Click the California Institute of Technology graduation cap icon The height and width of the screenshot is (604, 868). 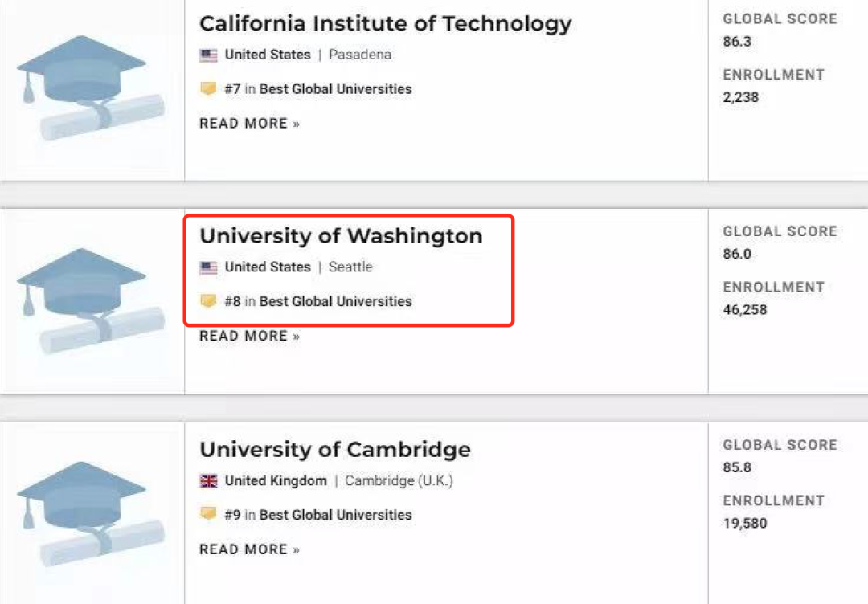[90, 87]
